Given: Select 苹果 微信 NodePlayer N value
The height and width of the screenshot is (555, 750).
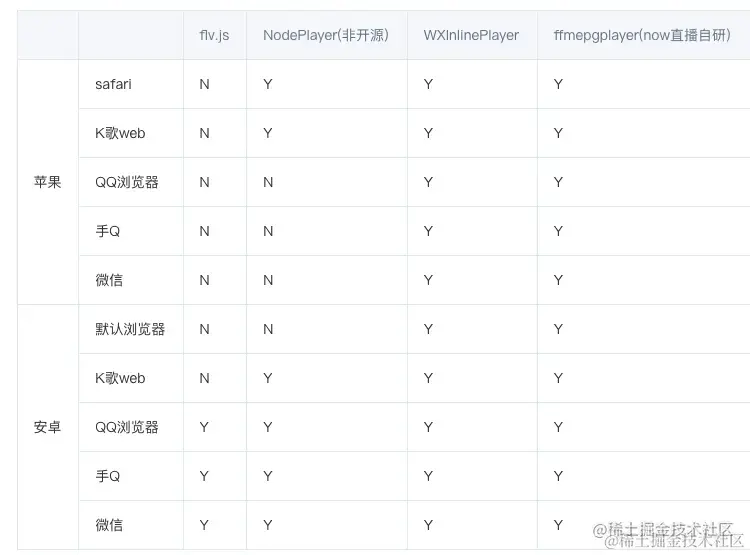Looking at the screenshot, I should [268, 280].
